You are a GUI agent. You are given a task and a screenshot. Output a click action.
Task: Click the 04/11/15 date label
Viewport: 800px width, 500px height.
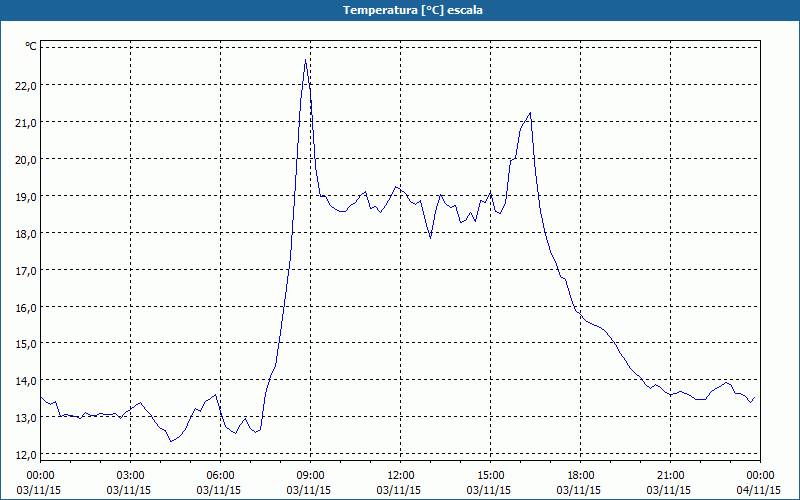click(759, 490)
